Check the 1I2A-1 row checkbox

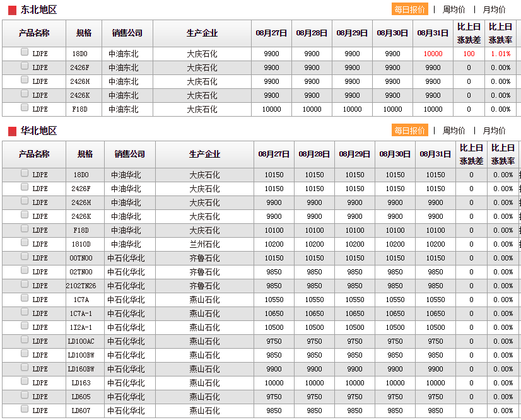[24, 326]
